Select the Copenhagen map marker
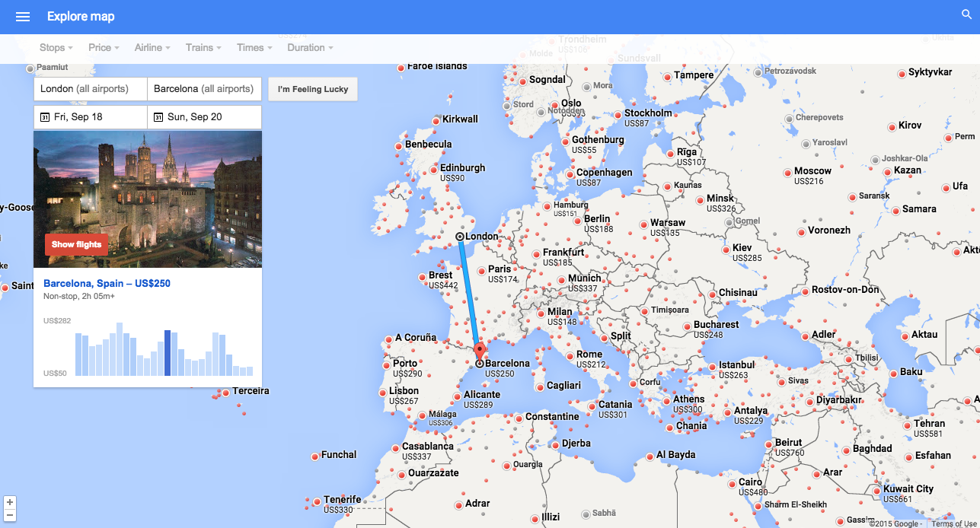The width and height of the screenshot is (980, 528). coord(570,173)
